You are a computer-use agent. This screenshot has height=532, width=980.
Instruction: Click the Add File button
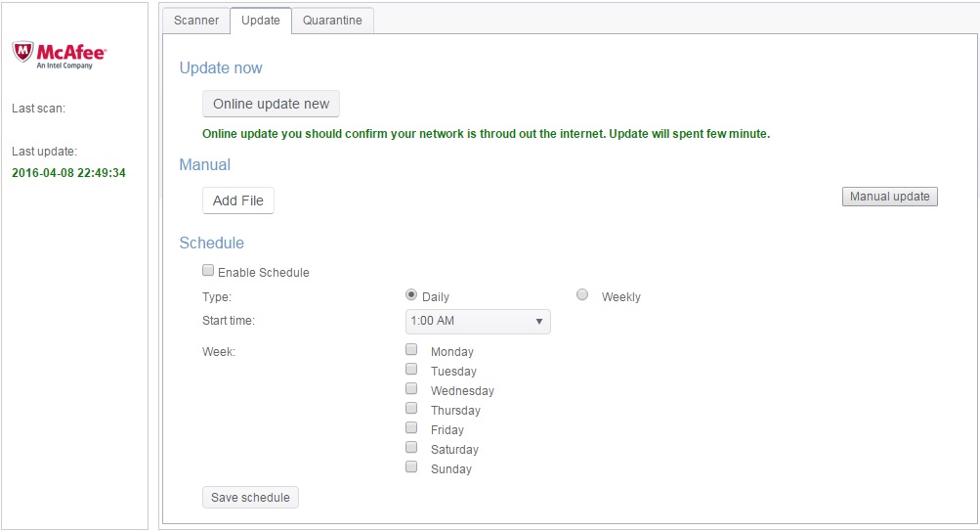[238, 200]
